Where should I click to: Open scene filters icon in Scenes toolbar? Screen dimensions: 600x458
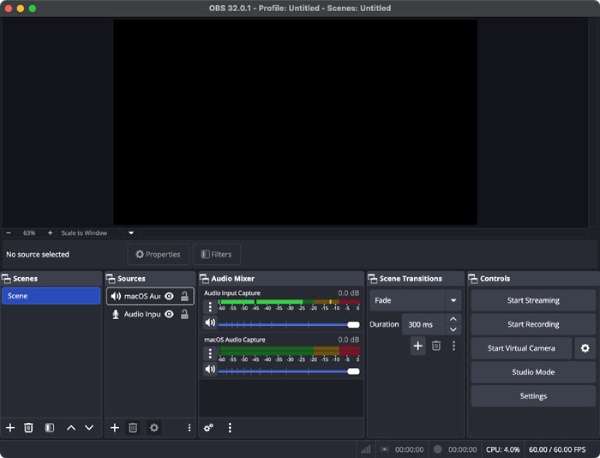(49, 428)
